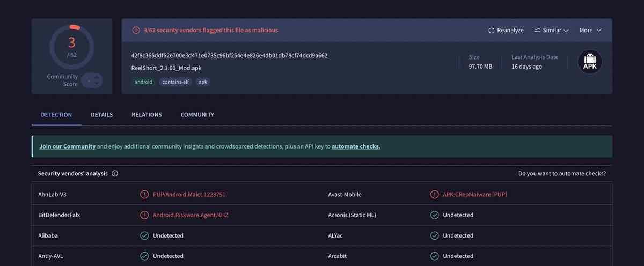Viewport: 644px width, 266px height.
Task: Follow the Join our Community link
Action: [x=68, y=146]
